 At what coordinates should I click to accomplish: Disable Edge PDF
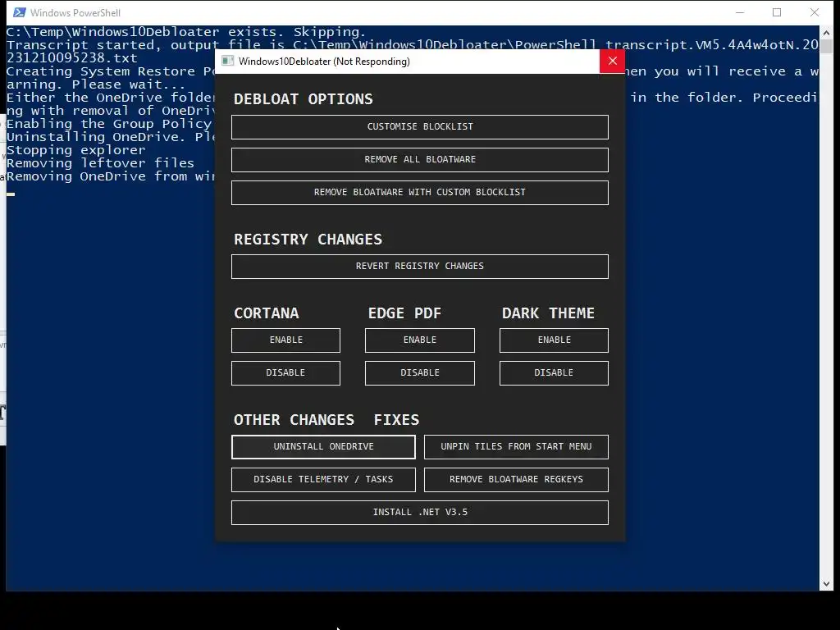pyautogui.click(x=419, y=373)
